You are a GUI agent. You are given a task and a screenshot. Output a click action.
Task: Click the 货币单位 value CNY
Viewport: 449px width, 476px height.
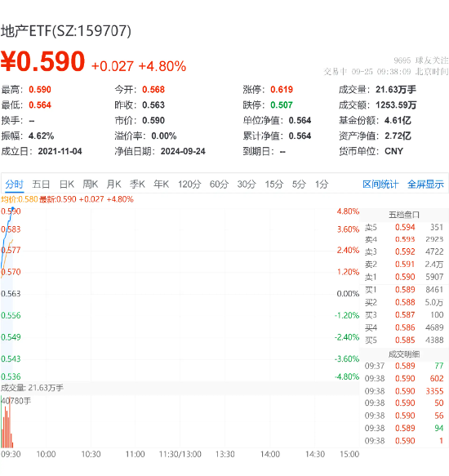(393, 151)
